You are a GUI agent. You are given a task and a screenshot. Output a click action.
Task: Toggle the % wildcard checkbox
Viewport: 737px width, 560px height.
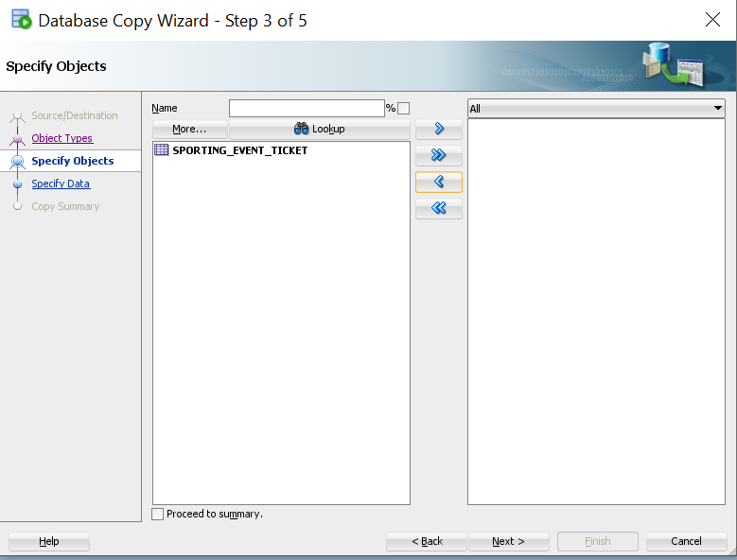coord(403,109)
